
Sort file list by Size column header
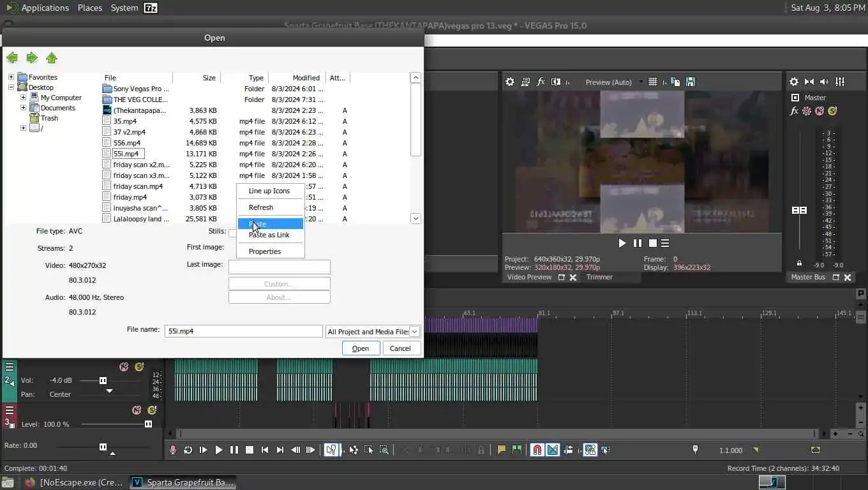pos(197,78)
